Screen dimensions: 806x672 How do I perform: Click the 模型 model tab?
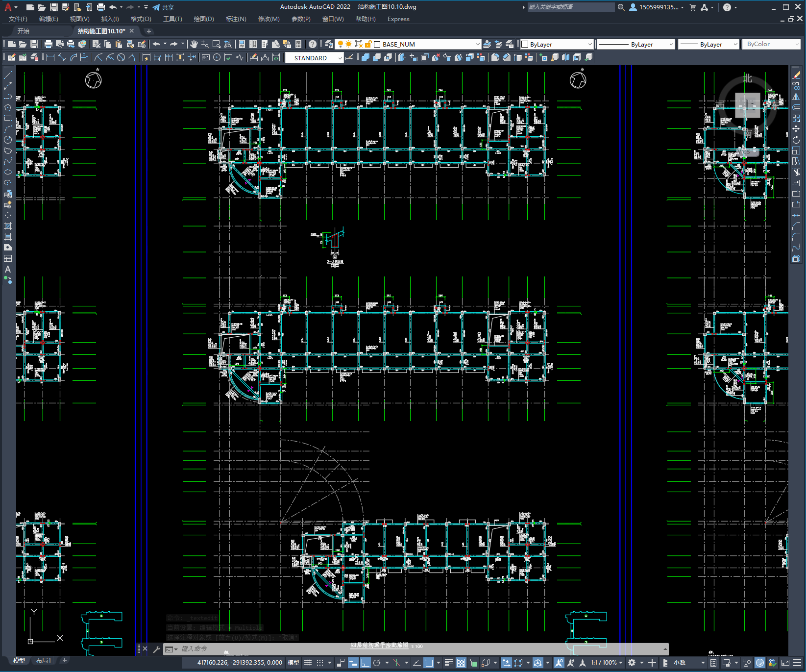(19, 661)
